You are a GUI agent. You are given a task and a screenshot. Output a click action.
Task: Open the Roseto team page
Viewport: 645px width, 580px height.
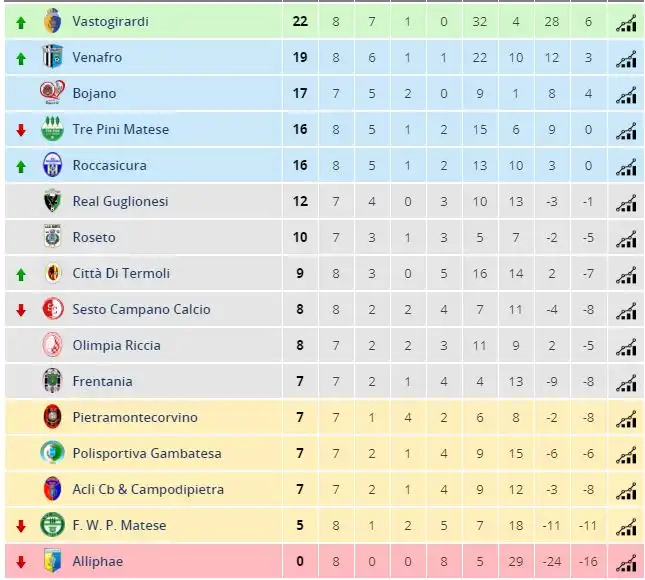(94, 237)
